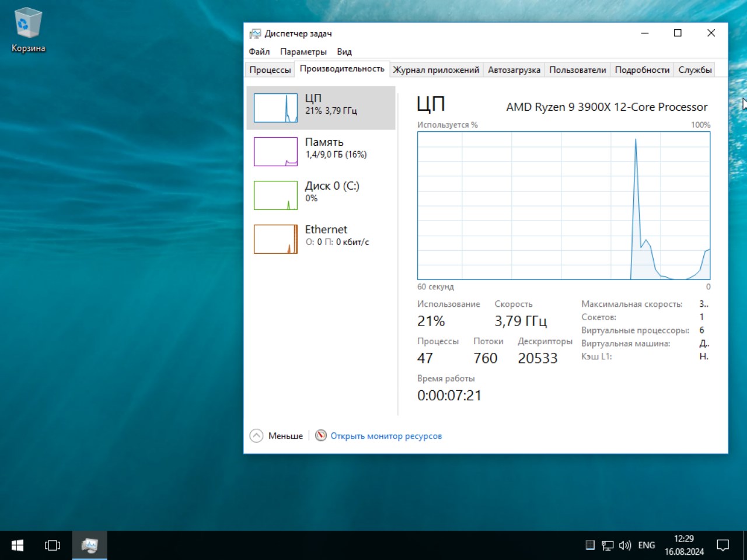Screen dimensions: 747x560
Task: Switch to the Производительность tab
Action: (342, 69)
